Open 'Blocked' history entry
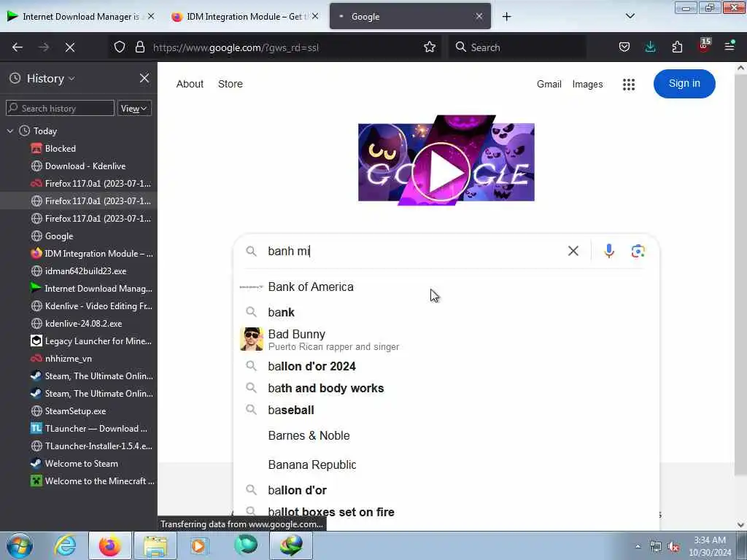747x560 pixels. [60, 149]
